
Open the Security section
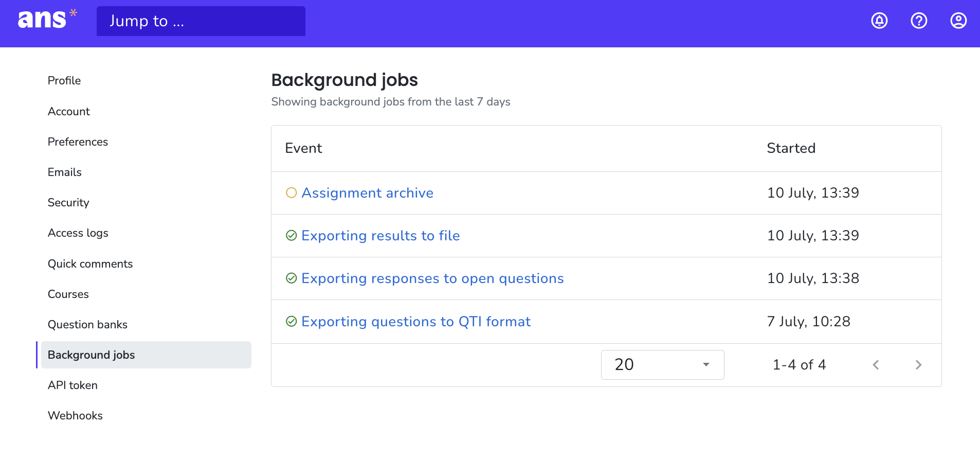pos(68,203)
